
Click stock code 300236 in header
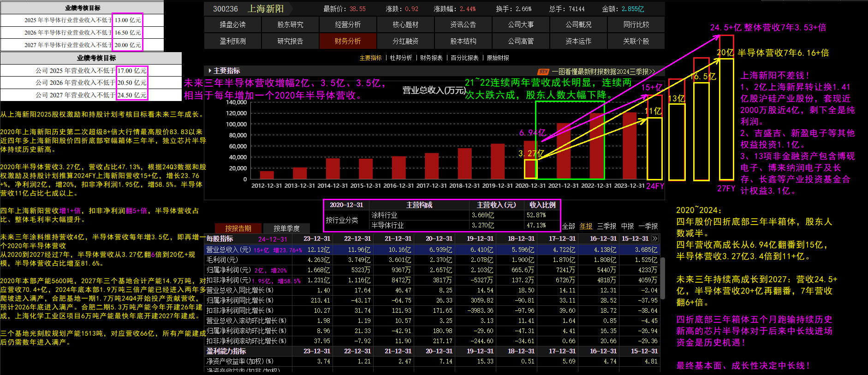(x=225, y=9)
